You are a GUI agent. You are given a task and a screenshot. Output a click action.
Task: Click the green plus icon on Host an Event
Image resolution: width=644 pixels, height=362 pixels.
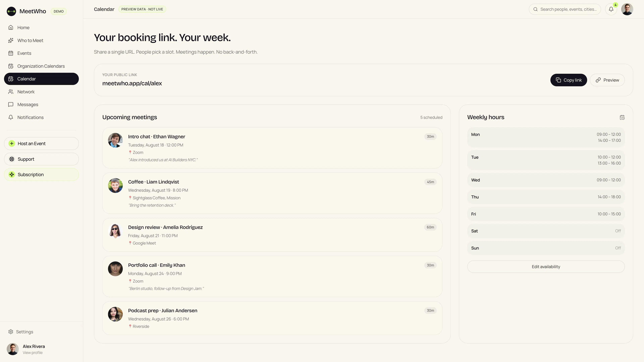[12, 143]
